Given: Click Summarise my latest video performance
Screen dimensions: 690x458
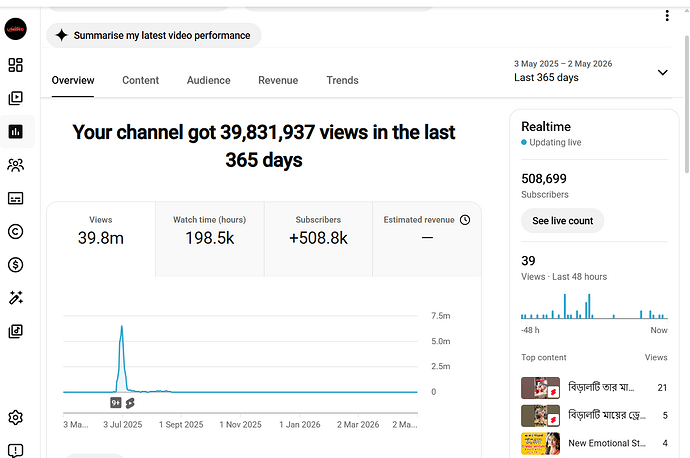Looking at the screenshot, I should tap(154, 36).
